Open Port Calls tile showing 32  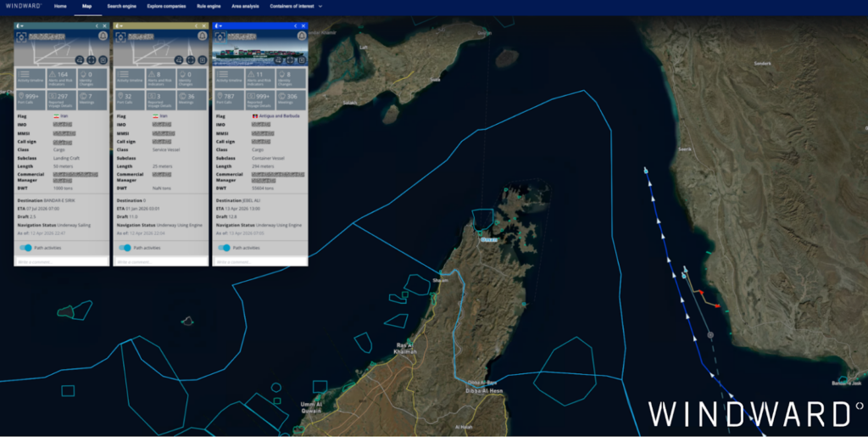(130, 99)
